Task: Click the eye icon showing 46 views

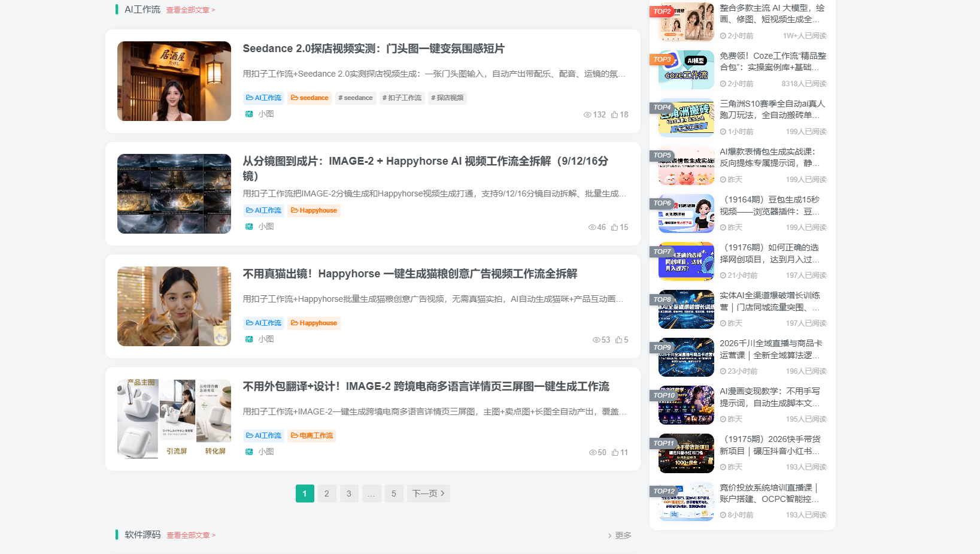Action: (592, 227)
